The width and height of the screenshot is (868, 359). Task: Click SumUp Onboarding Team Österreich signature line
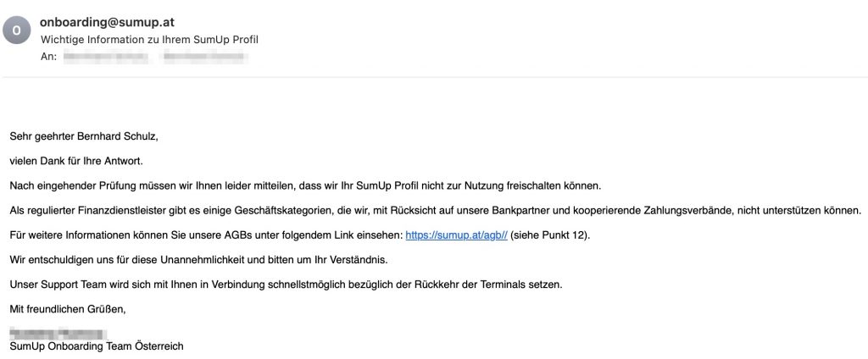[97, 347]
